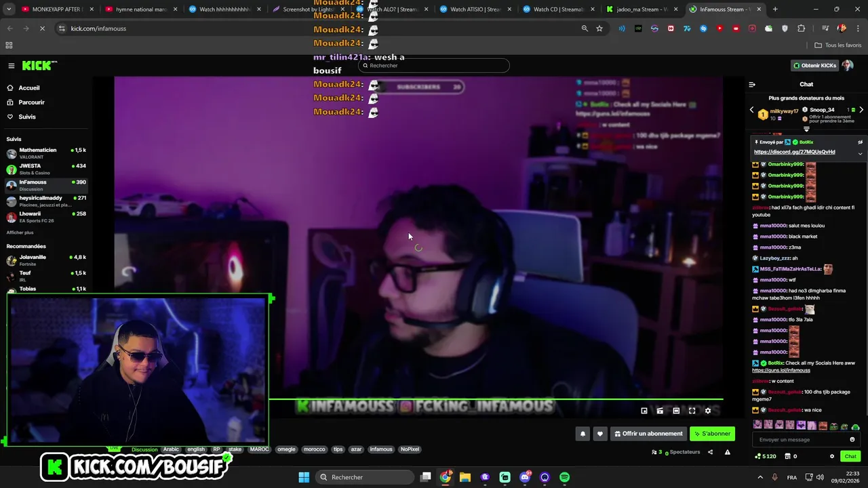Open the Tous les favoris bookmarks folder

click(837, 45)
